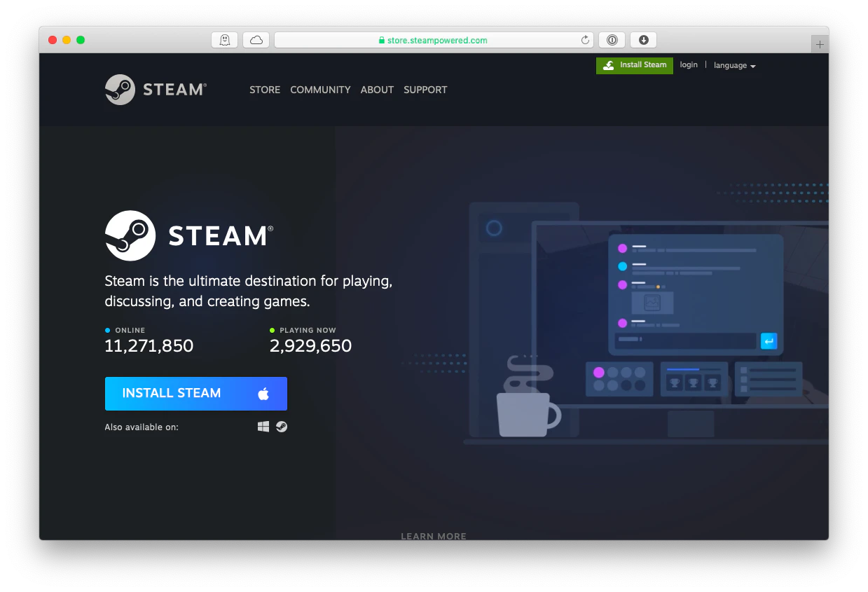868x592 pixels.
Task: Click the green Install Steam header button
Action: (x=635, y=65)
